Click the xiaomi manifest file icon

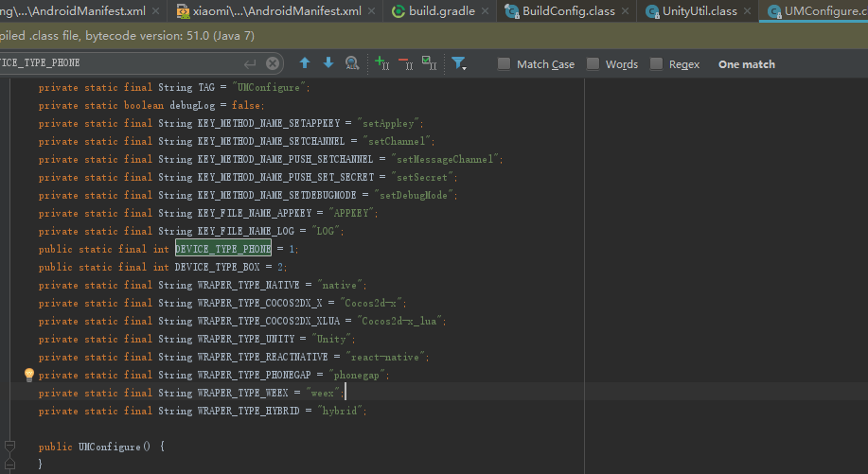pos(183,11)
